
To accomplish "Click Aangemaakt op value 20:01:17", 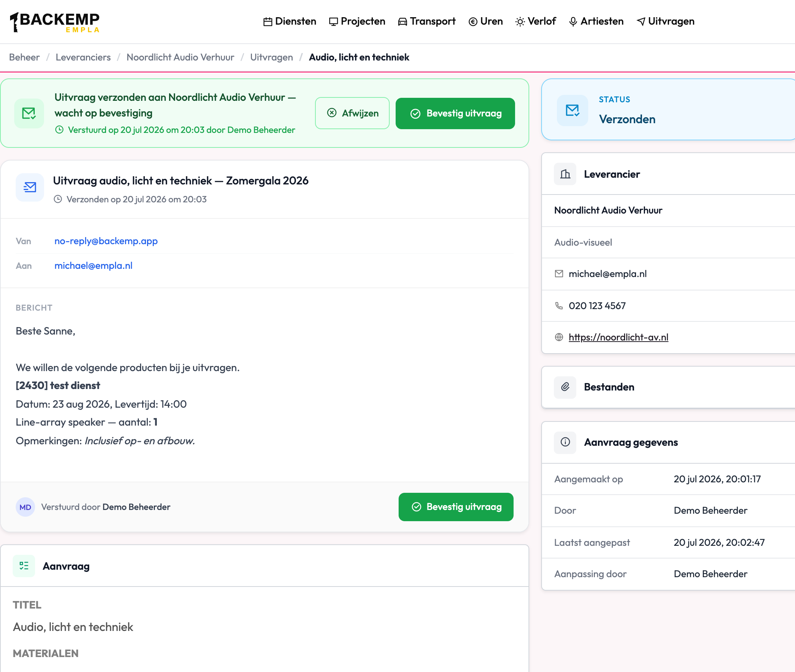I will point(717,479).
